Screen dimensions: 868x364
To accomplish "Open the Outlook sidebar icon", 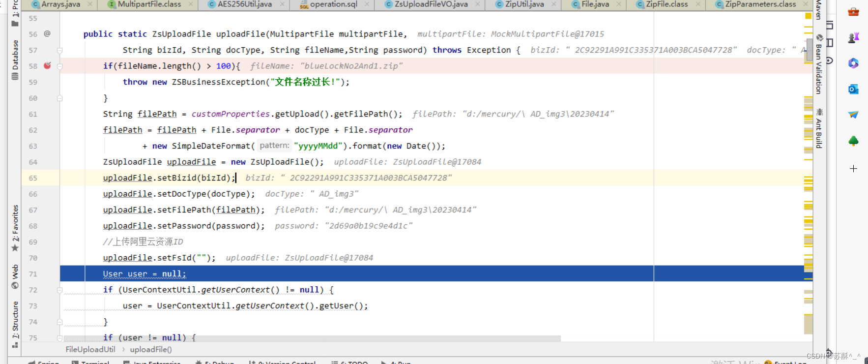I will pyautogui.click(x=853, y=89).
